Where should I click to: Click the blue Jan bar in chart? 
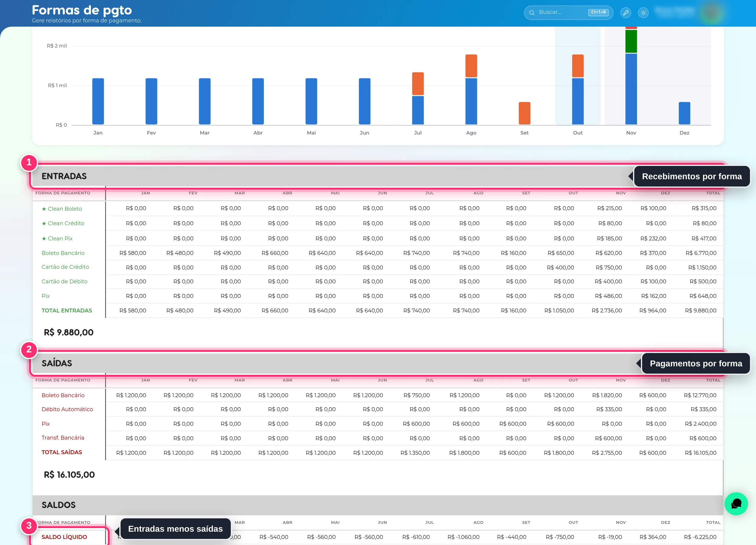click(98, 101)
